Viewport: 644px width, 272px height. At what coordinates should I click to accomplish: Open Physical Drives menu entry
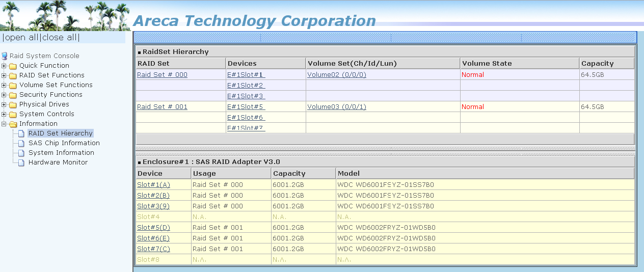coord(44,104)
